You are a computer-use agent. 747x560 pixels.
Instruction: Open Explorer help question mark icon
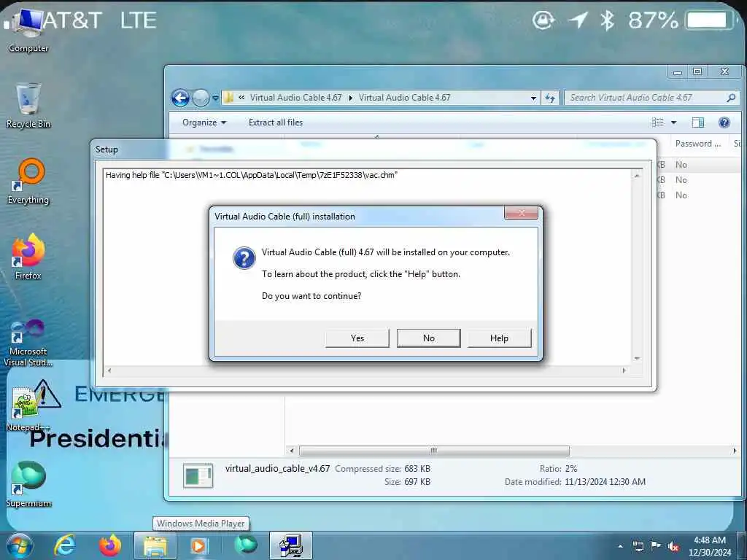[x=724, y=122]
